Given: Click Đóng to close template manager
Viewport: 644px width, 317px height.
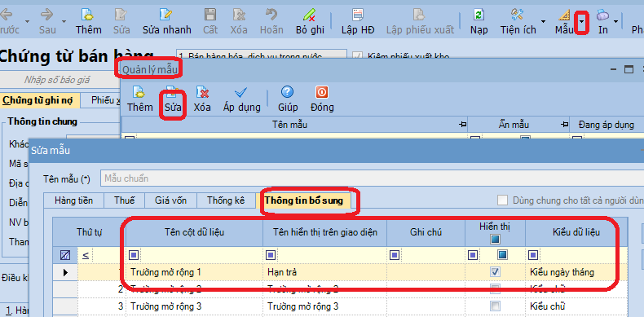Looking at the screenshot, I should pos(322,99).
